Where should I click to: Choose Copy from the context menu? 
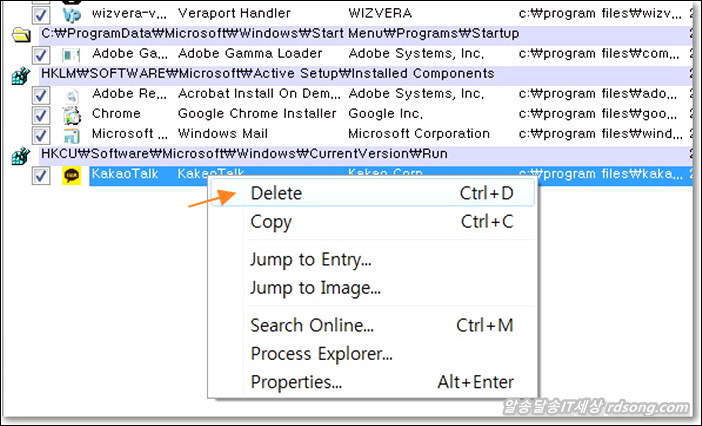(271, 222)
